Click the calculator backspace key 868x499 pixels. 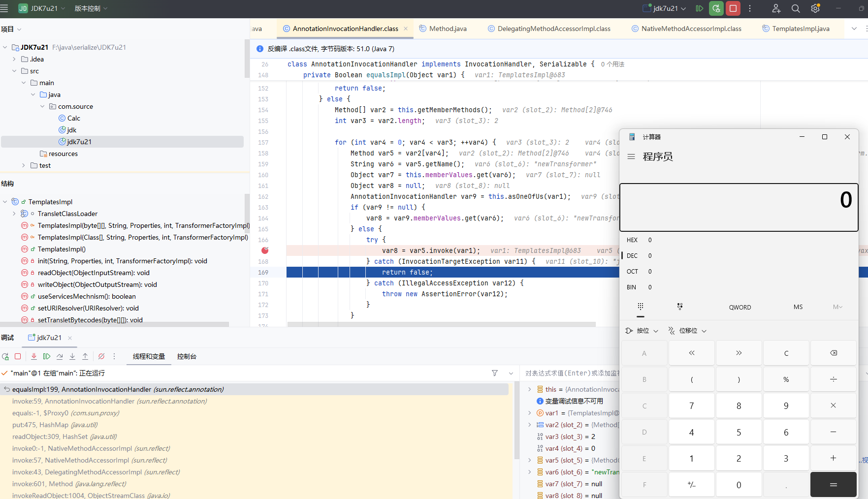point(834,353)
